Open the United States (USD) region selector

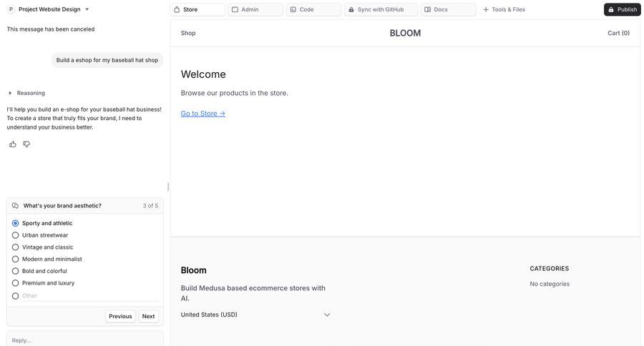pos(255,315)
